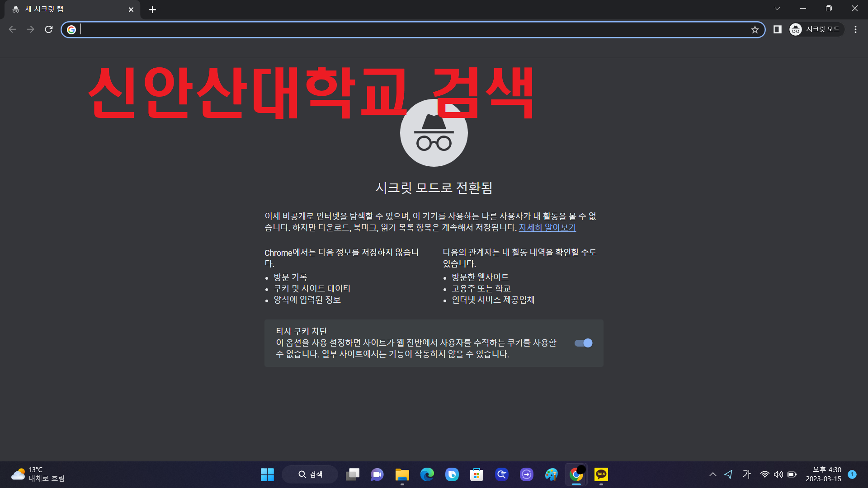Switch the 가 Korean input mode indicator
This screenshot has height=488, width=868.
(x=746, y=474)
